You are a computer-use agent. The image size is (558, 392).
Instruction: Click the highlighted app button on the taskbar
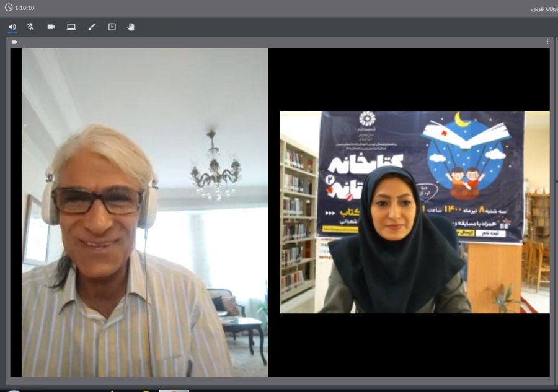[174, 390]
